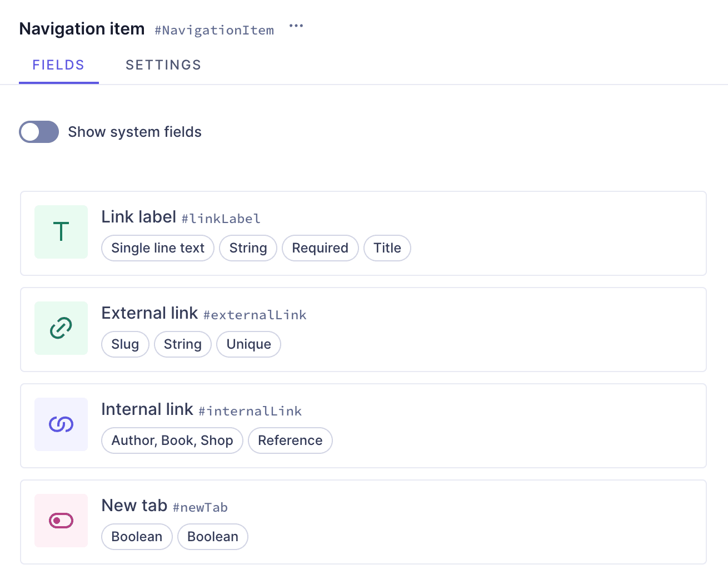Open the External link field name
This screenshot has height=584, width=728.
click(x=149, y=313)
